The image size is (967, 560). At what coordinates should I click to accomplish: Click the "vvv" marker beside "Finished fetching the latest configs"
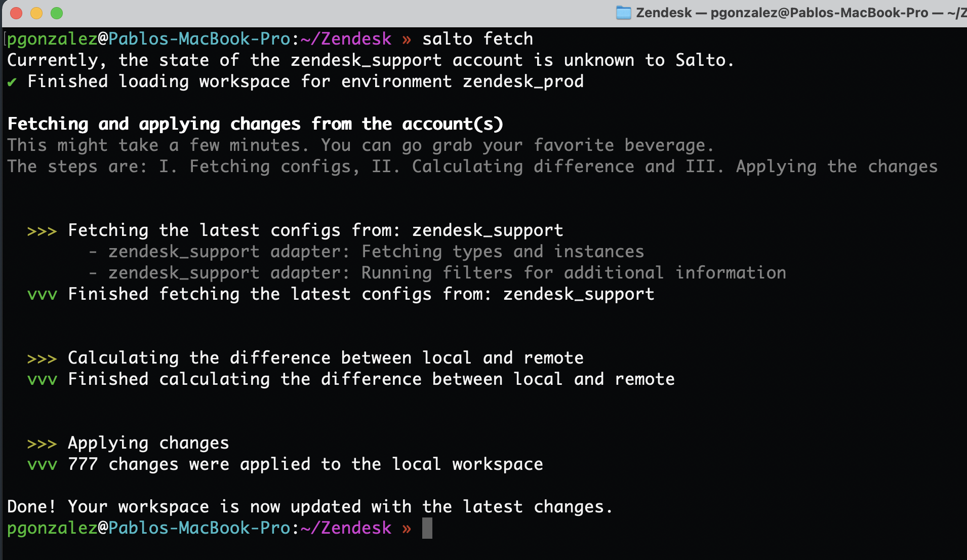point(42,295)
